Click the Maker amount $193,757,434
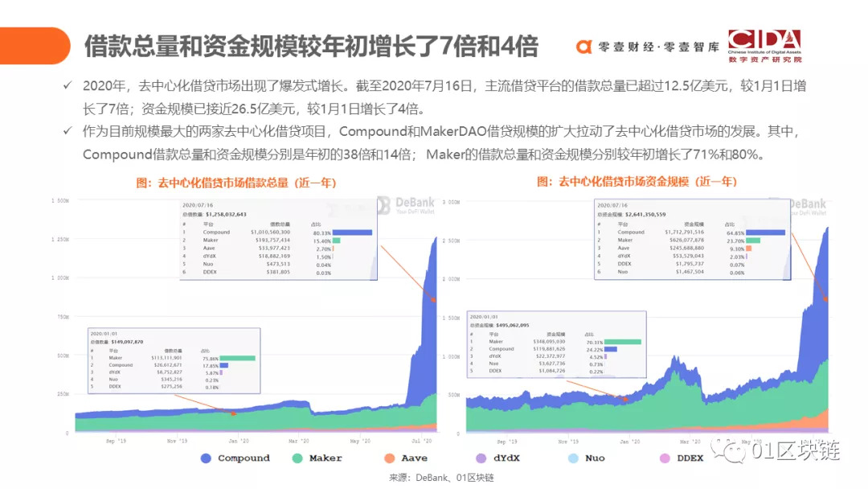The image size is (868, 489). [x=272, y=240]
